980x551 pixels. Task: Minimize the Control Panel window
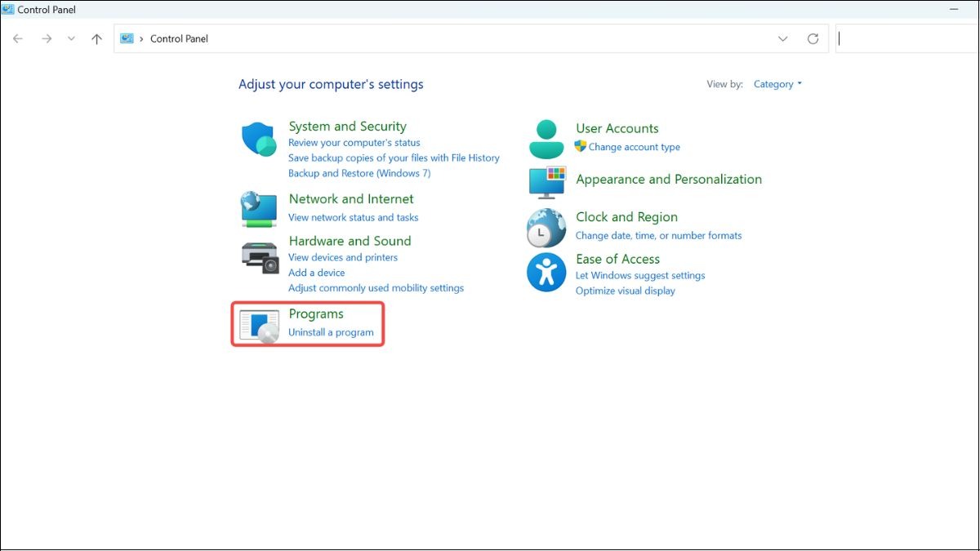953,9
